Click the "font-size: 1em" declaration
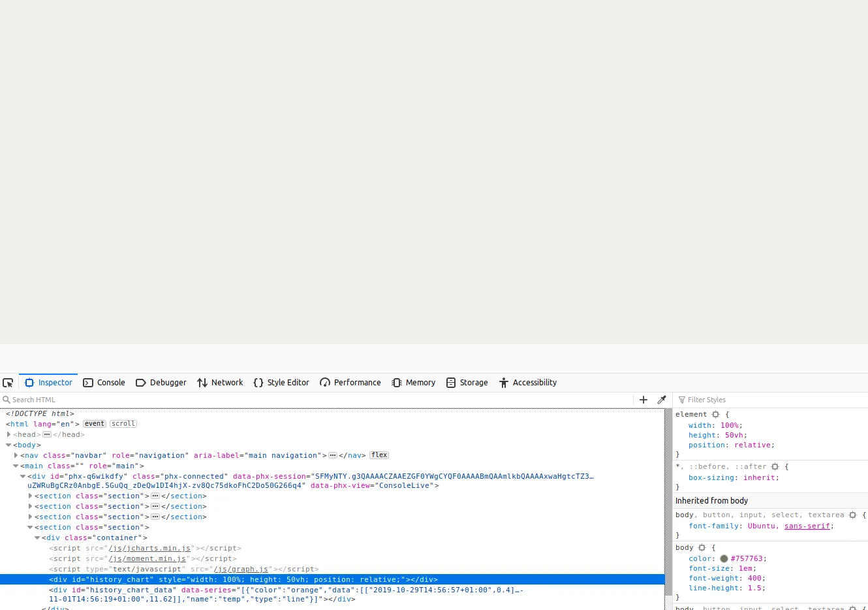Viewport: 868px width, 610px height. pyautogui.click(x=722, y=568)
